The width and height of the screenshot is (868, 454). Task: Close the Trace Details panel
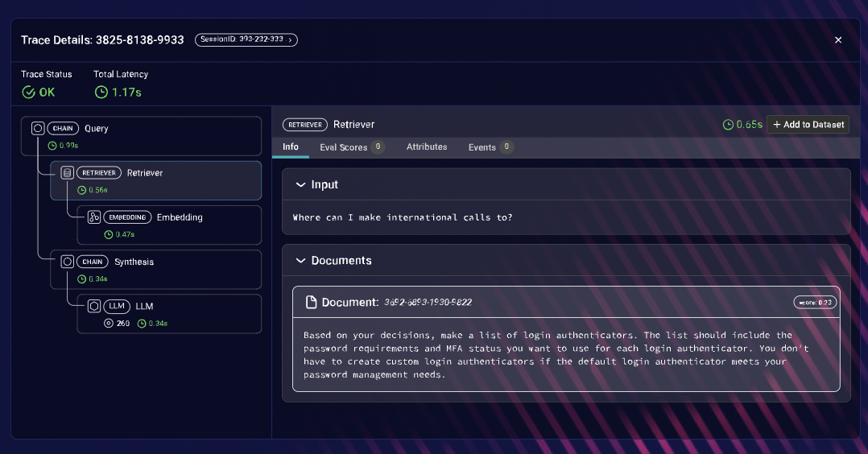point(838,40)
